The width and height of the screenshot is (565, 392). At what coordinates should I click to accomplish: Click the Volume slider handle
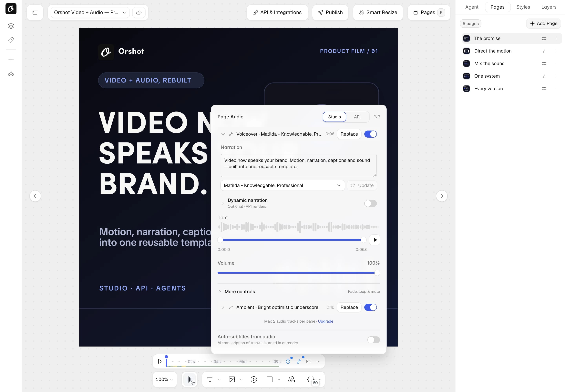click(377, 273)
